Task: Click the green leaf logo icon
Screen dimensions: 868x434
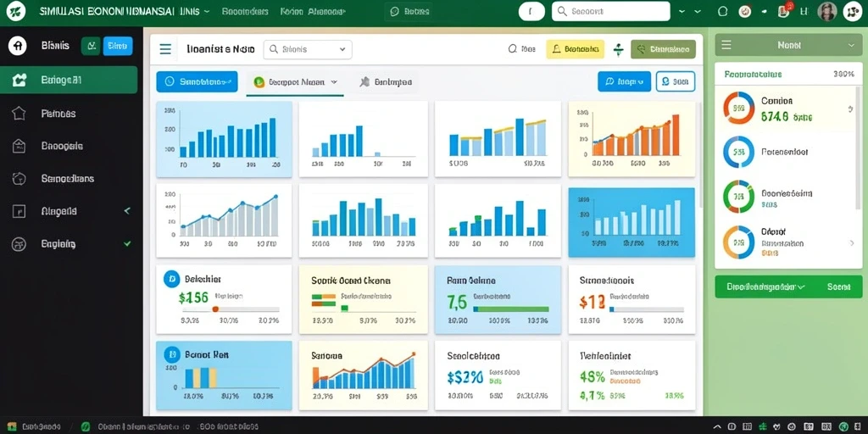Action: tap(16, 11)
